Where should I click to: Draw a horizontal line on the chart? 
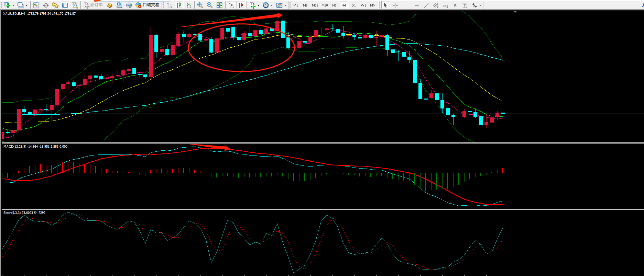click(417, 5)
